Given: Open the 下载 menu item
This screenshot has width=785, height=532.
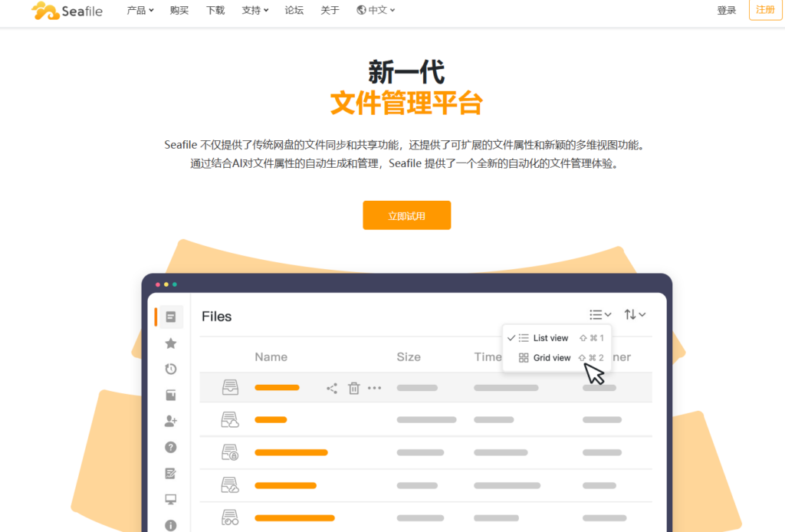Looking at the screenshot, I should pos(215,10).
